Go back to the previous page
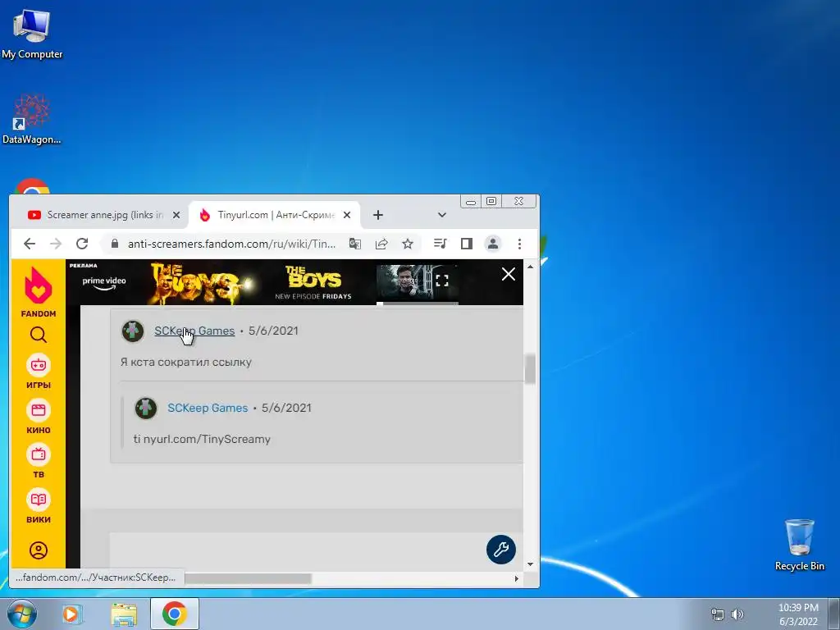This screenshot has height=630, width=840. (30, 244)
